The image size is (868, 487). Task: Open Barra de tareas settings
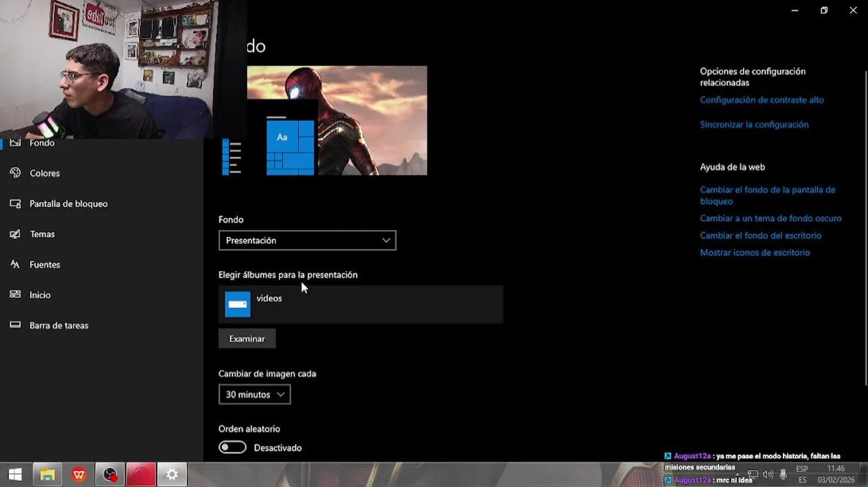pyautogui.click(x=59, y=325)
